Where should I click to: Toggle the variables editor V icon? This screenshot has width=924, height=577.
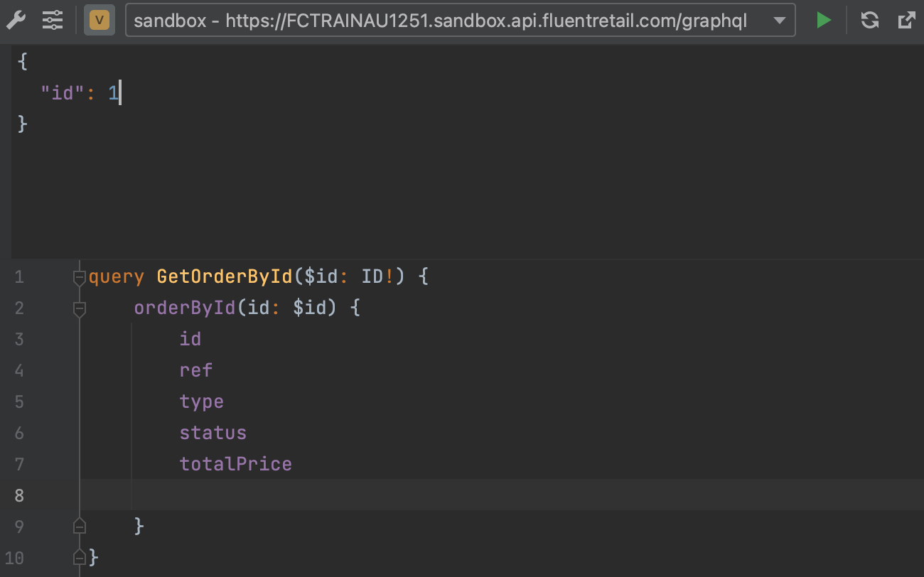pyautogui.click(x=99, y=21)
